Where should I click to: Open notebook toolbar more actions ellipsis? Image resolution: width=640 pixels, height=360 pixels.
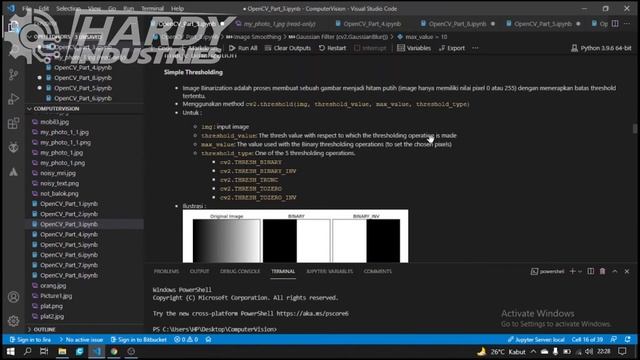475,48
